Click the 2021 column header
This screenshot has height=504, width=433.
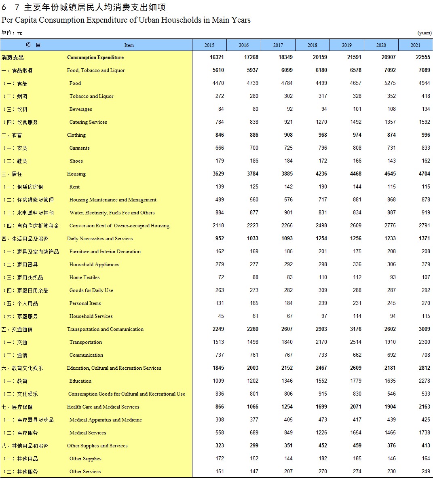[x=416, y=45]
